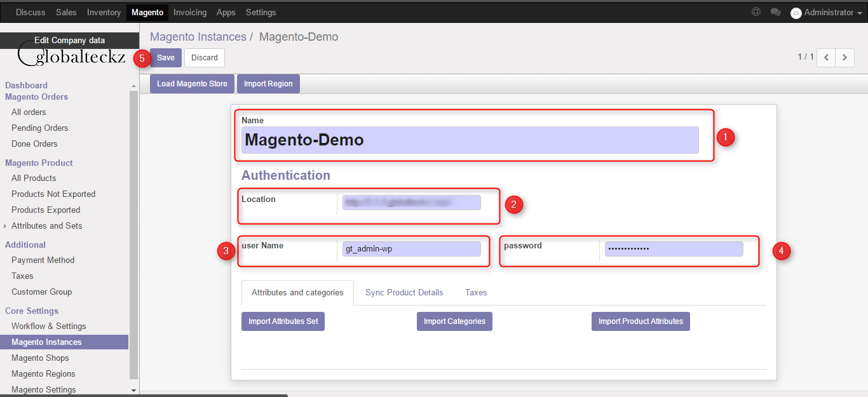Click sidebar scroll up arrow
Image resolution: width=868 pixels, height=397 pixels.
[x=133, y=86]
